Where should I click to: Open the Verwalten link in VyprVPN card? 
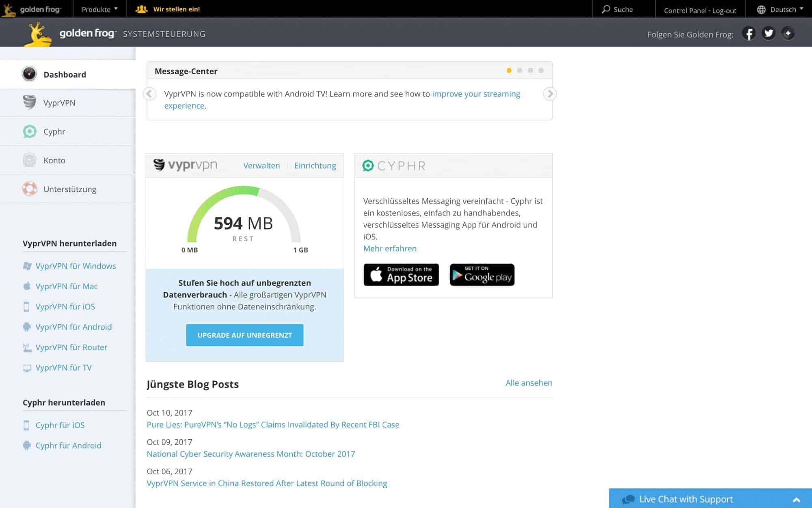261,165
